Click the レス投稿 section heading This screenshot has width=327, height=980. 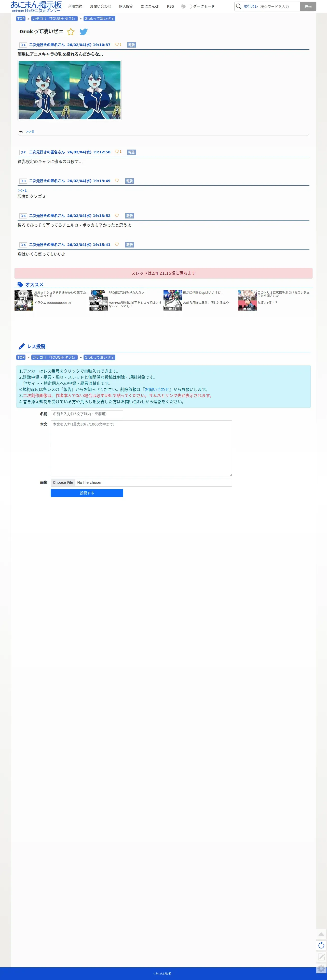tap(36, 346)
